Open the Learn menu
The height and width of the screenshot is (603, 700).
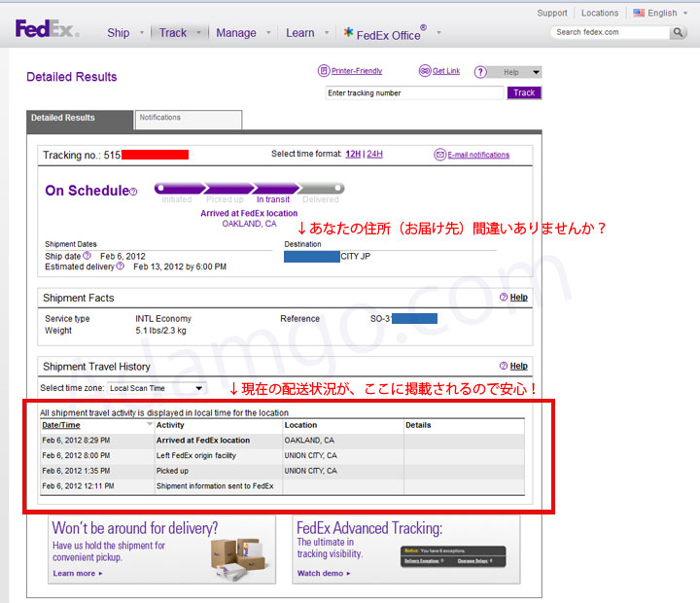300,33
